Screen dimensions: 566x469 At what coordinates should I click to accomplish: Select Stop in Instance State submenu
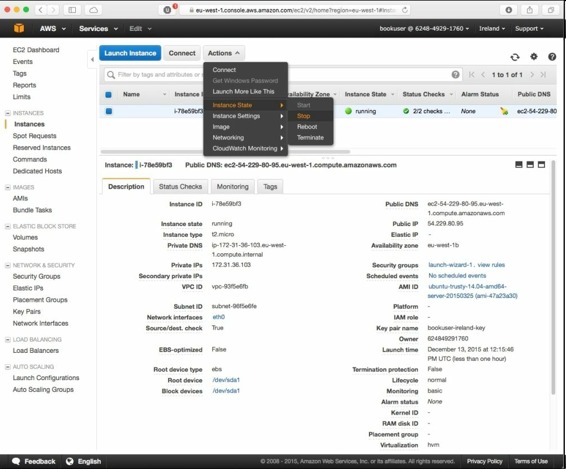(310, 116)
